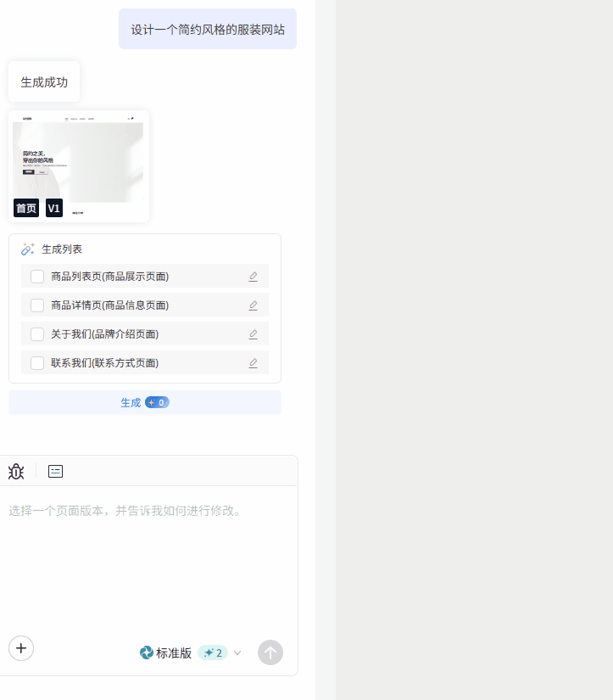The image size is (613, 700).
Task: Enable the 联系我们 checkbox
Action: 37,363
